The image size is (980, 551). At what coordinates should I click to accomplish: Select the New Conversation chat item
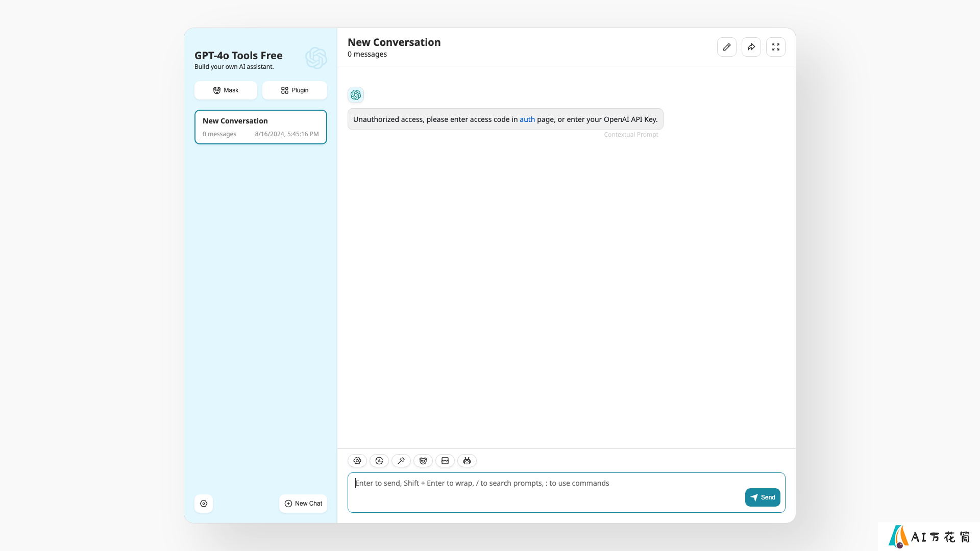click(261, 127)
